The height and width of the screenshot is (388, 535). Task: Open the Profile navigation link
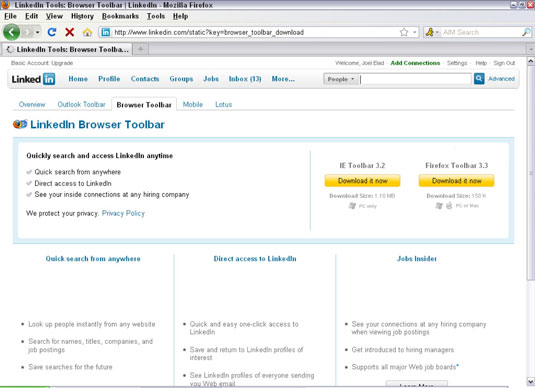pos(109,79)
